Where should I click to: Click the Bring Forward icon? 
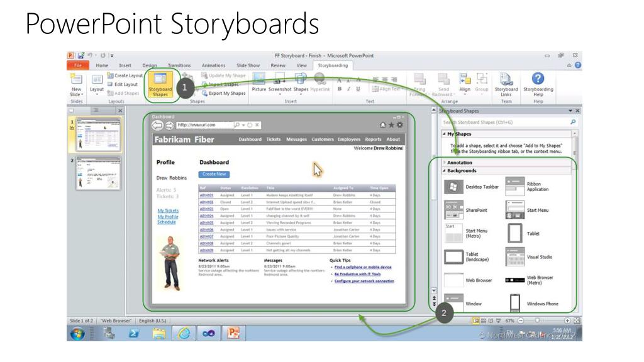click(x=419, y=79)
